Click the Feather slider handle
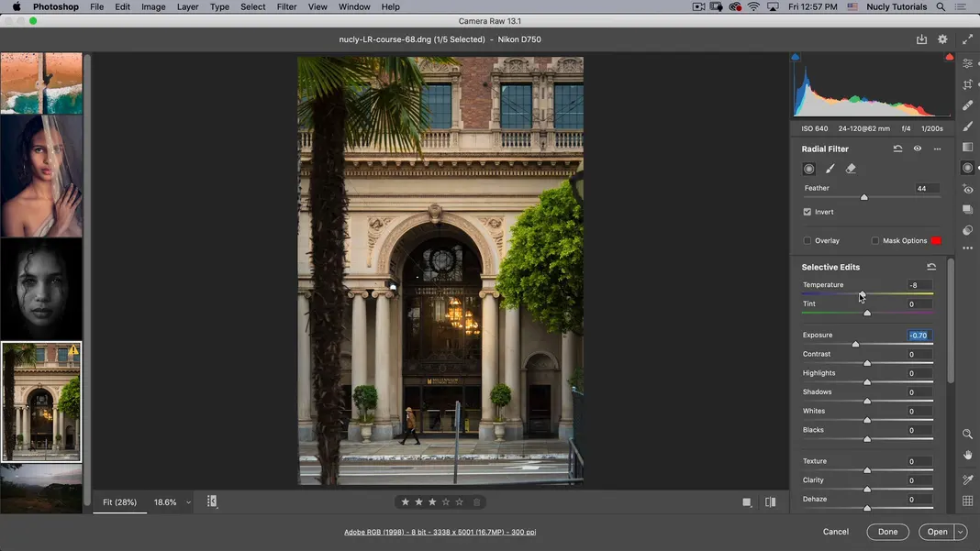 point(863,197)
